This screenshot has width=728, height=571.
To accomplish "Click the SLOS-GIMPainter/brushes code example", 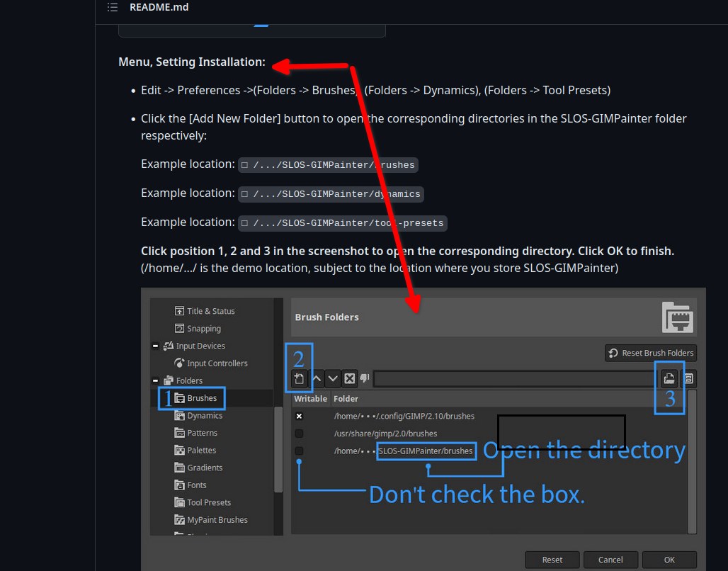I will 329,165.
